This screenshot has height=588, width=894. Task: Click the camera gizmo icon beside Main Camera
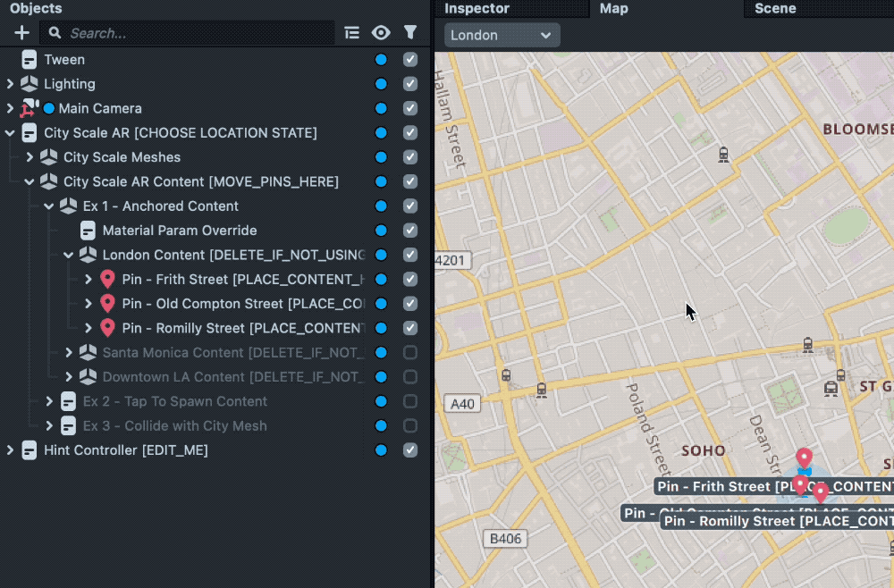click(28, 108)
